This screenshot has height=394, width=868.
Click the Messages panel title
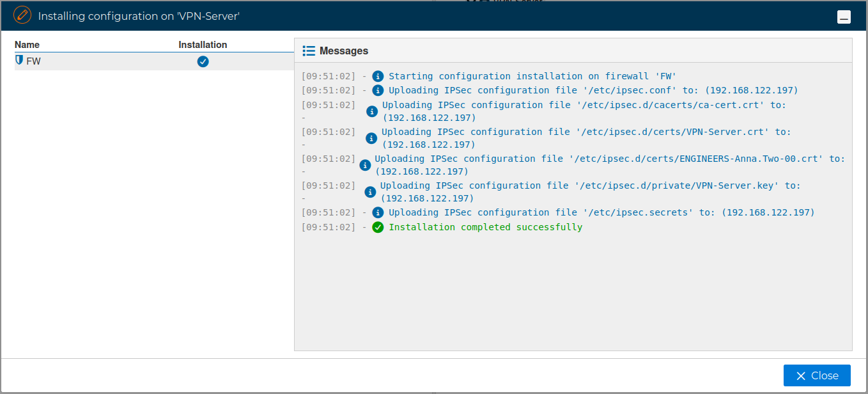pyautogui.click(x=344, y=51)
